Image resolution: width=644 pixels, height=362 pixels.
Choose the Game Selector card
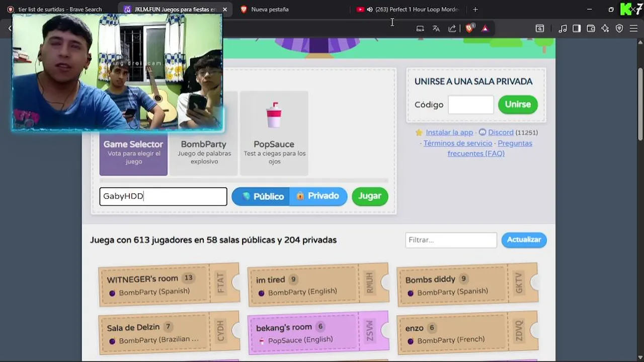point(133,153)
